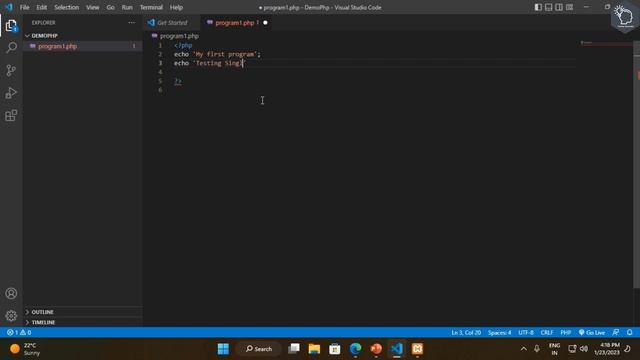Click the microphone tray icon
The width and height of the screenshot is (640, 360).
pos(537,349)
